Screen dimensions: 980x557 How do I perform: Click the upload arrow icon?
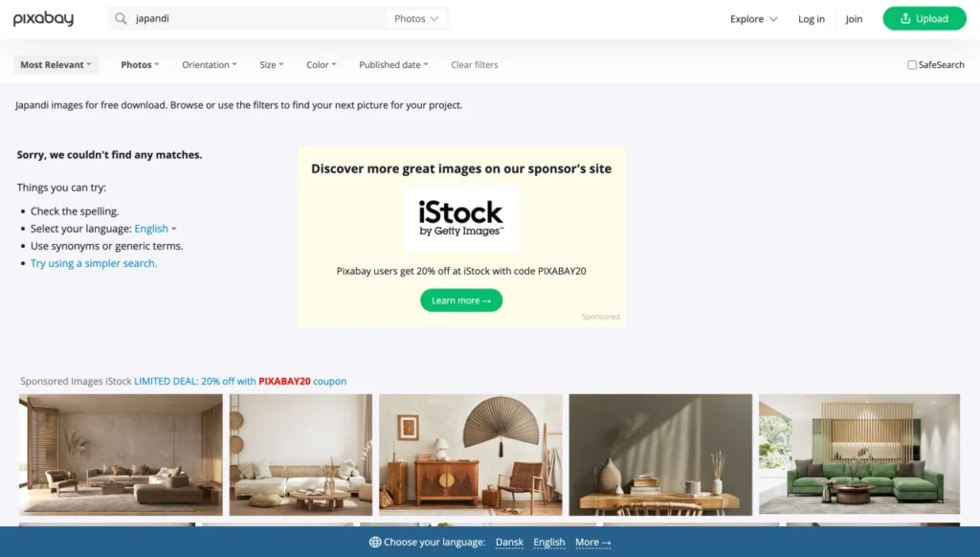point(905,19)
